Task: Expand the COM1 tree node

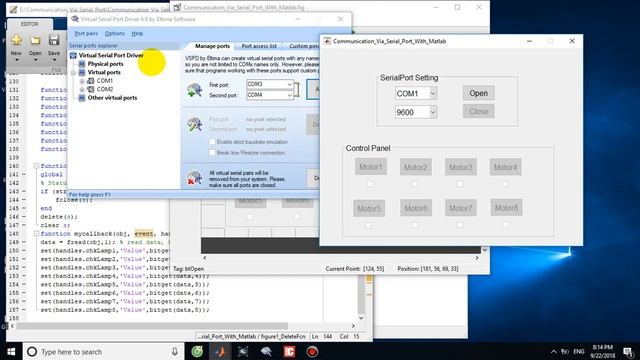Action: click(82, 81)
